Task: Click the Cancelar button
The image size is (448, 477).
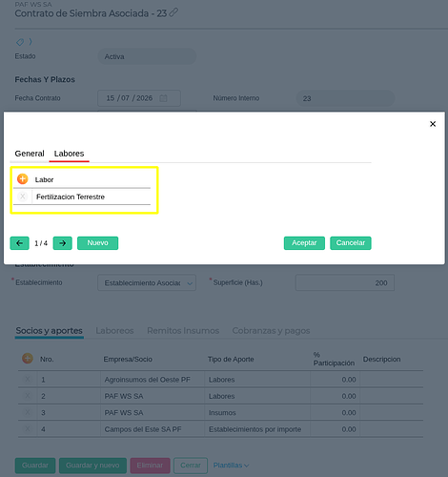Action: [351, 243]
